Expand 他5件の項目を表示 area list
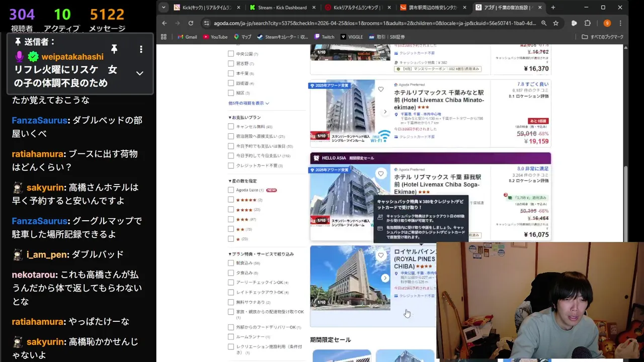 [x=249, y=103]
